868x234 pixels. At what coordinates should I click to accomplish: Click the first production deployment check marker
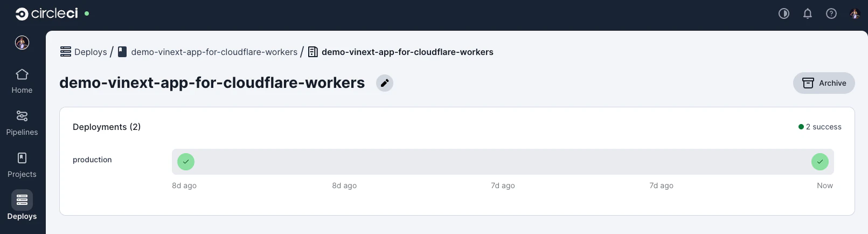pos(186,162)
